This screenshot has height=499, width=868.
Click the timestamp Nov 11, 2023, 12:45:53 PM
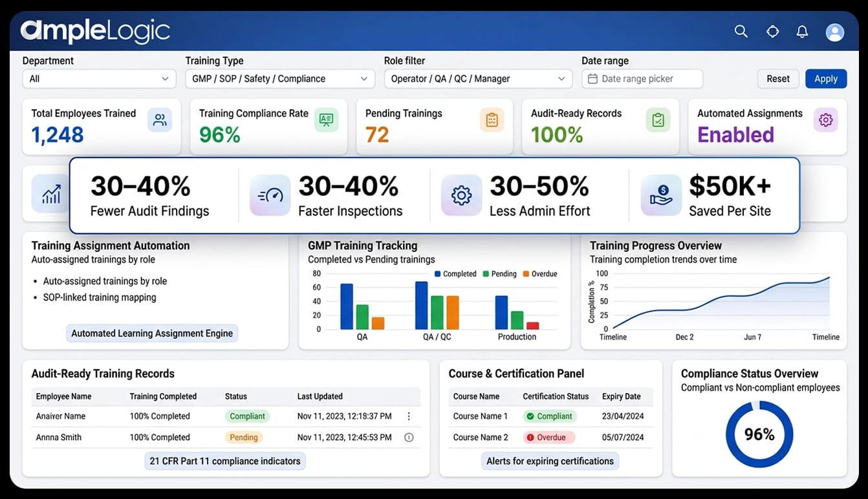345,438
